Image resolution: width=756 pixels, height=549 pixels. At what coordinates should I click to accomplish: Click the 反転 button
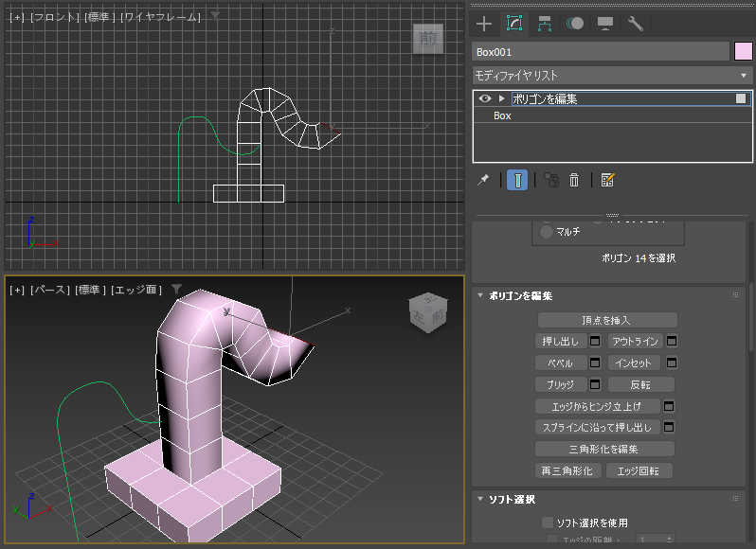tap(640, 384)
